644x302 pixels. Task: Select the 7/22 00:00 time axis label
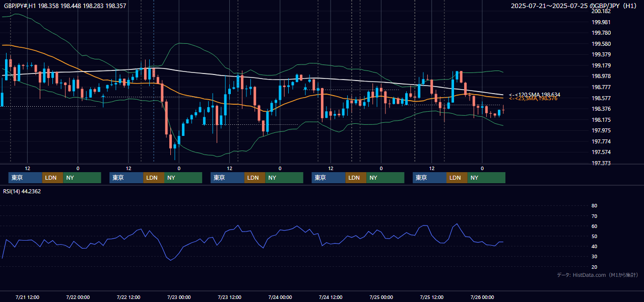pyautogui.click(x=78, y=297)
